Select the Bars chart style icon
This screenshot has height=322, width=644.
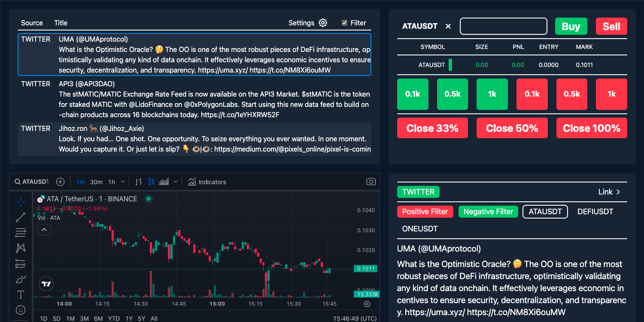[x=139, y=182]
